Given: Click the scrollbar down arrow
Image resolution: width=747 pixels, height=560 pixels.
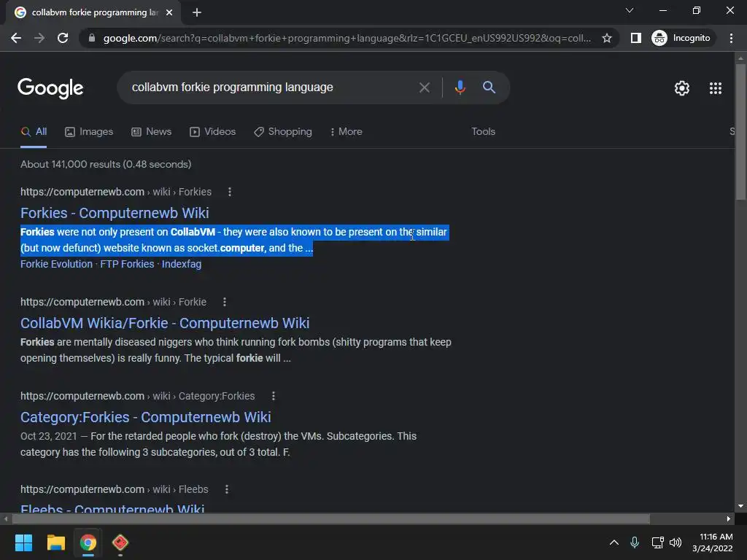Looking at the screenshot, I should coord(740,506).
